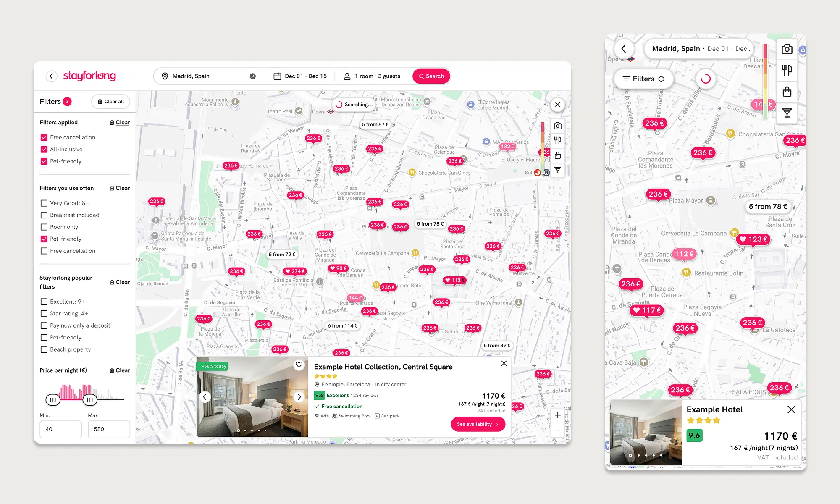840x504 pixels.
Task: Zoom in the map with plus button
Action: 558,415
